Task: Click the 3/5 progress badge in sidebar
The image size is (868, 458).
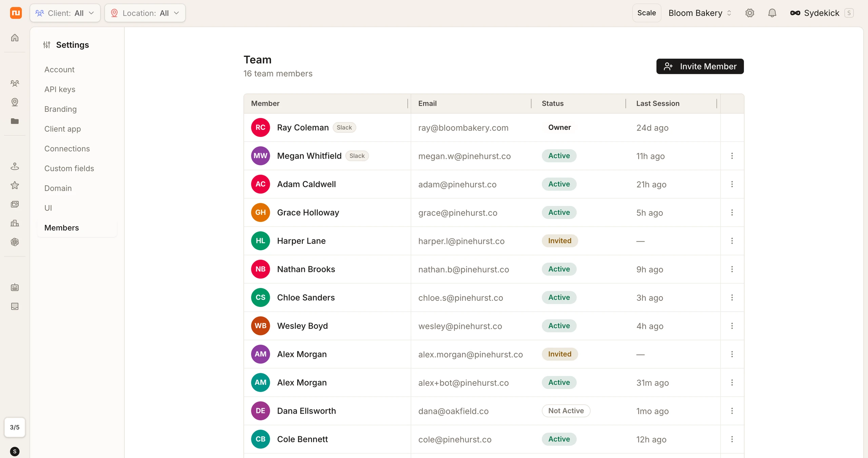Action: click(x=15, y=427)
